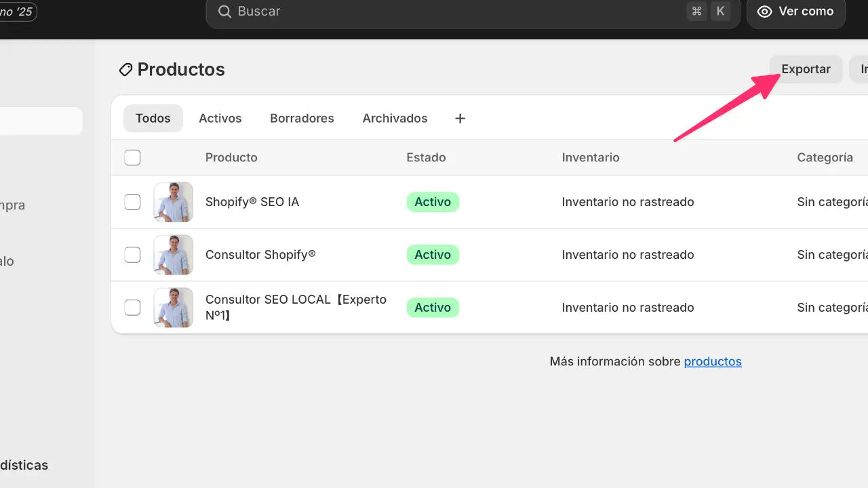Click the search magnifying glass icon
The height and width of the screenshot is (488, 868).
224,12
